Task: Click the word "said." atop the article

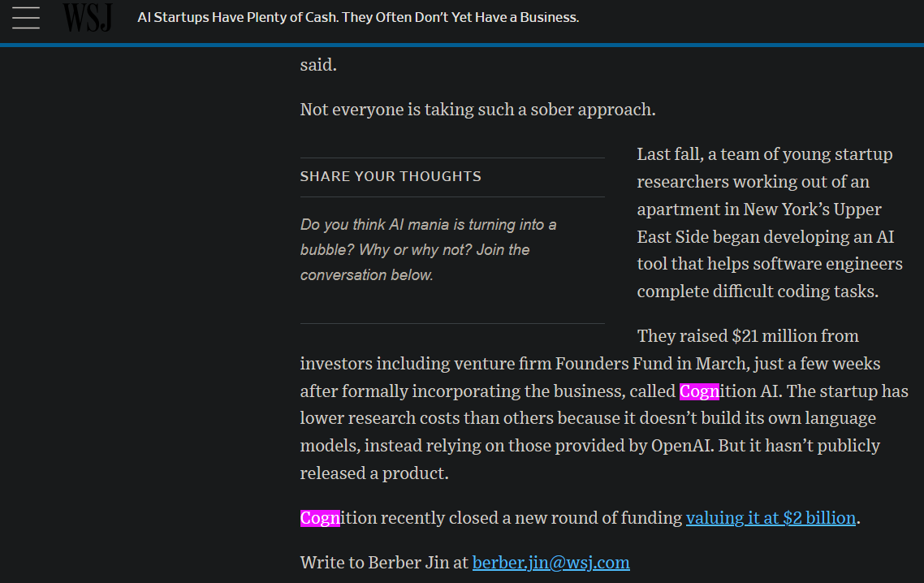Action: [318, 66]
